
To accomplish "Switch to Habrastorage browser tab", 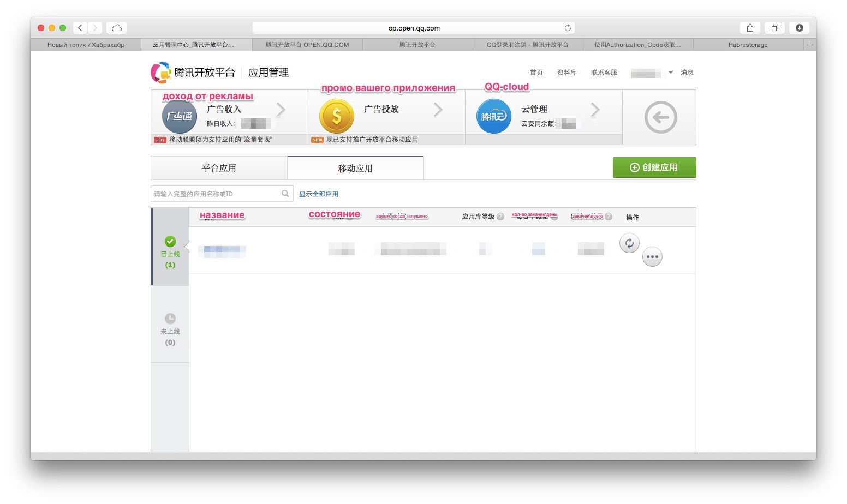I will (748, 45).
